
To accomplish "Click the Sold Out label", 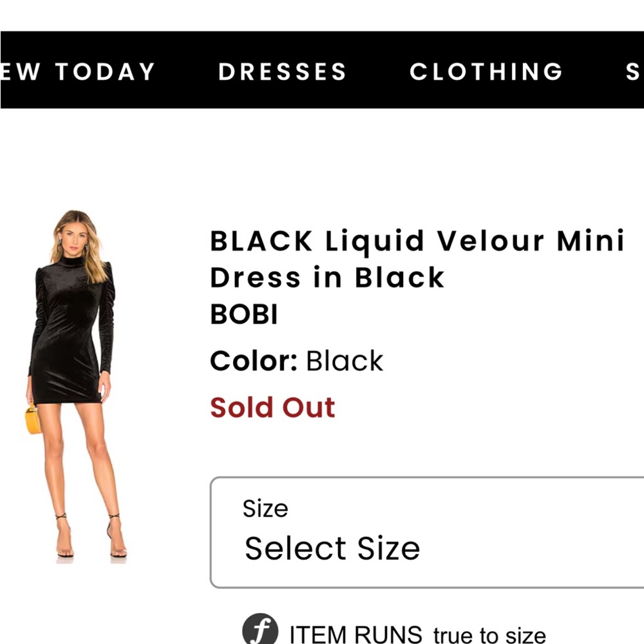I will 272,407.
